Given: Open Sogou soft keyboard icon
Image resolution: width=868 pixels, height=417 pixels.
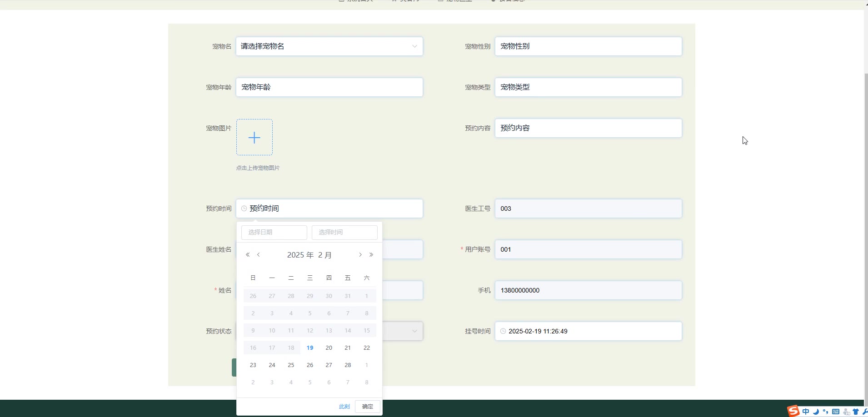Looking at the screenshot, I should (x=836, y=412).
